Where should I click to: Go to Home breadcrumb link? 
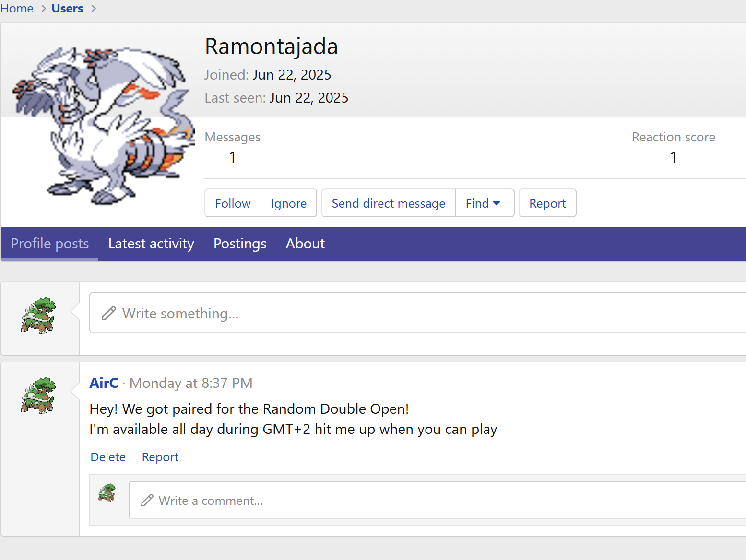(x=17, y=9)
